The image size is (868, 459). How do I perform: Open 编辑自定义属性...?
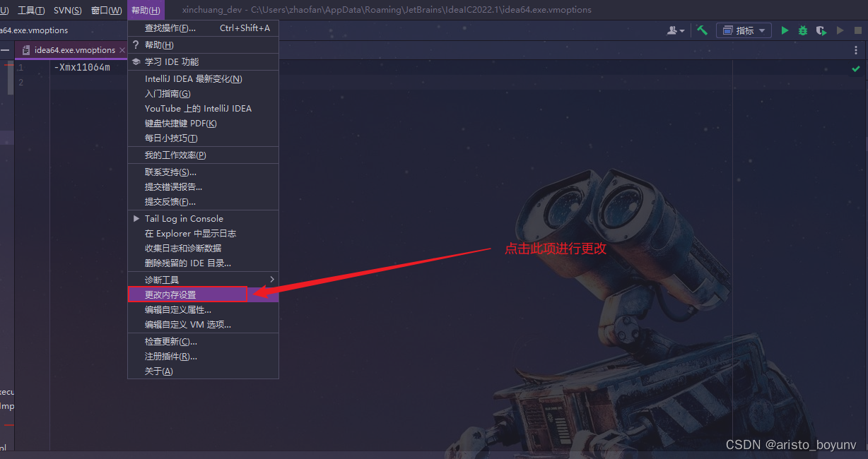tap(203, 310)
